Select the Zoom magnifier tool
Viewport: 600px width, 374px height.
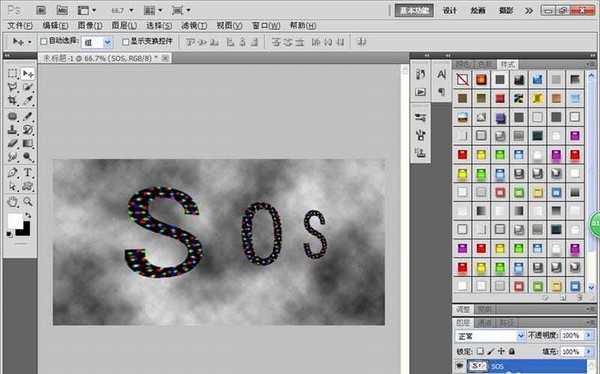point(28,202)
